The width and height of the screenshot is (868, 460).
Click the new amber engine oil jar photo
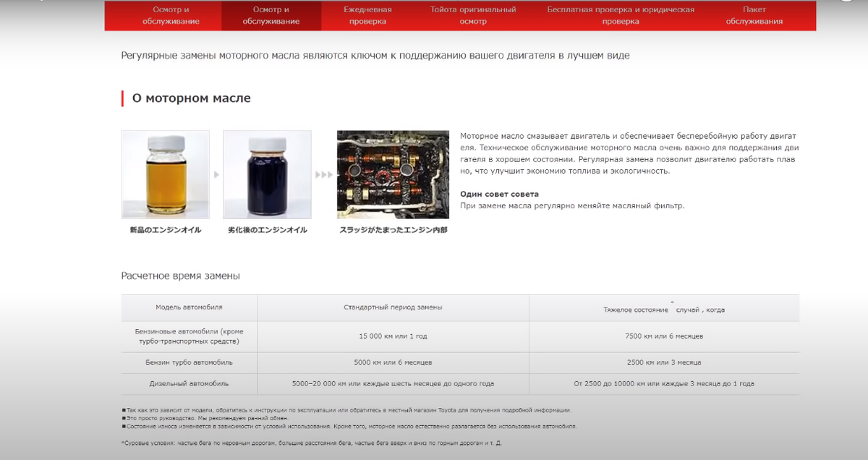tap(166, 174)
